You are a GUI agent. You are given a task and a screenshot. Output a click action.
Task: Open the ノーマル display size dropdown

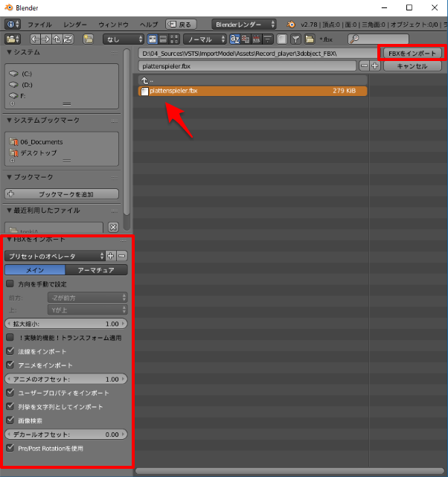[205, 39]
